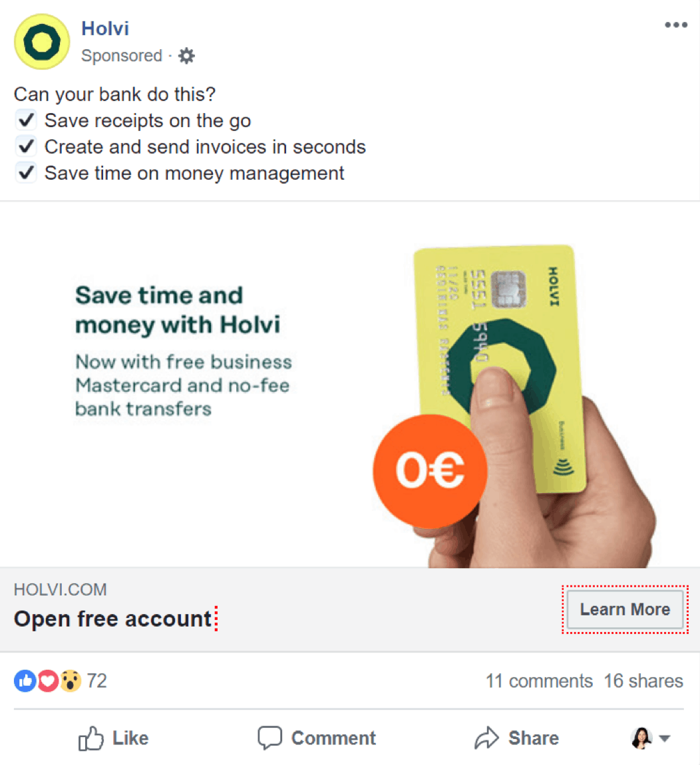Open the three-dot post options menu
700x765 pixels.
click(x=676, y=25)
